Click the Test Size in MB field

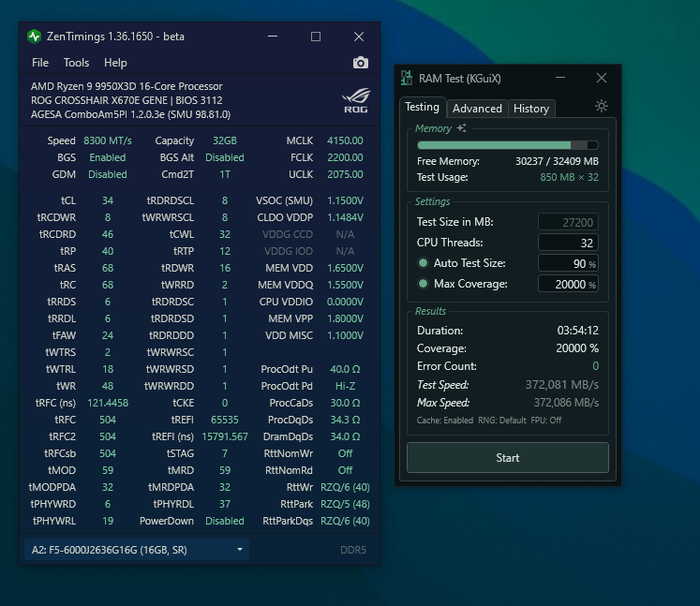(x=568, y=222)
